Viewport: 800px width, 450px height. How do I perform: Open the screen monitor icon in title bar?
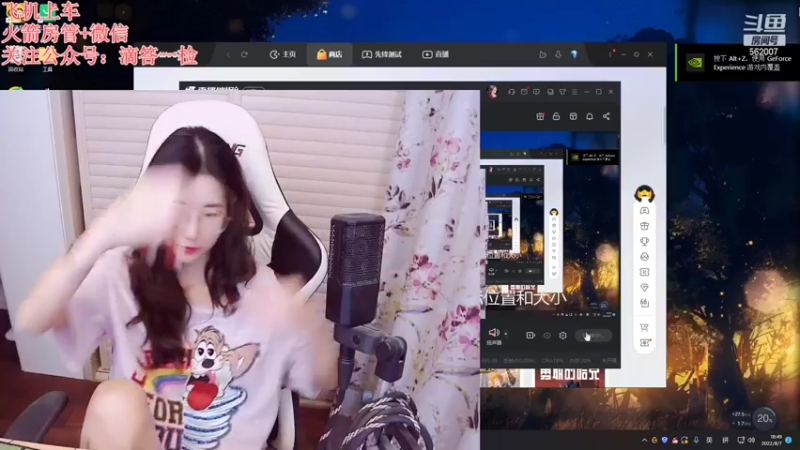pyautogui.click(x=550, y=92)
